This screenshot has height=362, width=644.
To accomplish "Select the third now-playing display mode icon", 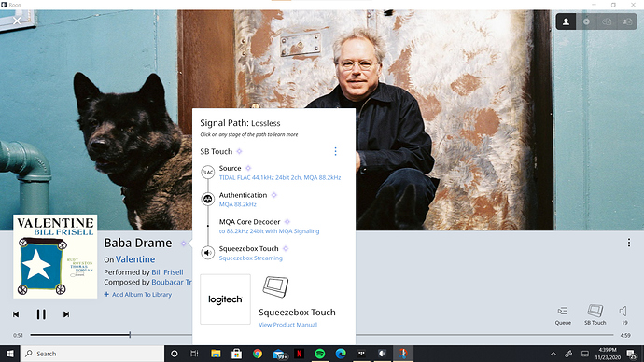I will tap(607, 21).
